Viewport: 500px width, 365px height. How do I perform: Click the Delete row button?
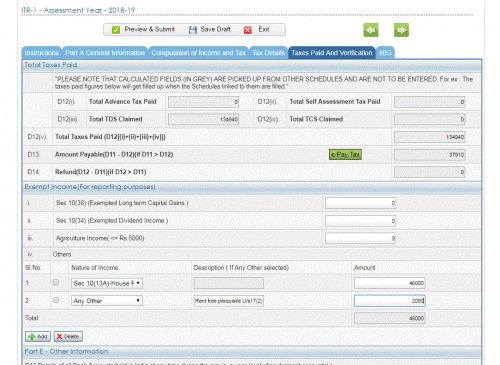pos(68,336)
